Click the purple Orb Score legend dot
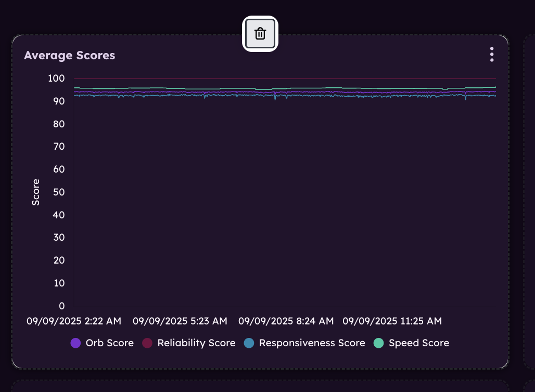The image size is (535, 392). pos(75,343)
